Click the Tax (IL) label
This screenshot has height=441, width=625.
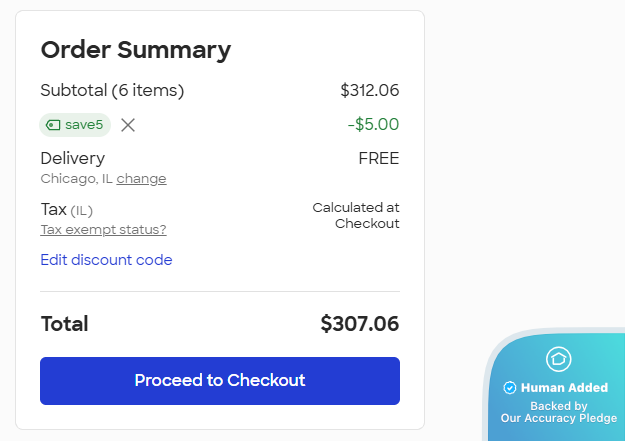[66, 209]
